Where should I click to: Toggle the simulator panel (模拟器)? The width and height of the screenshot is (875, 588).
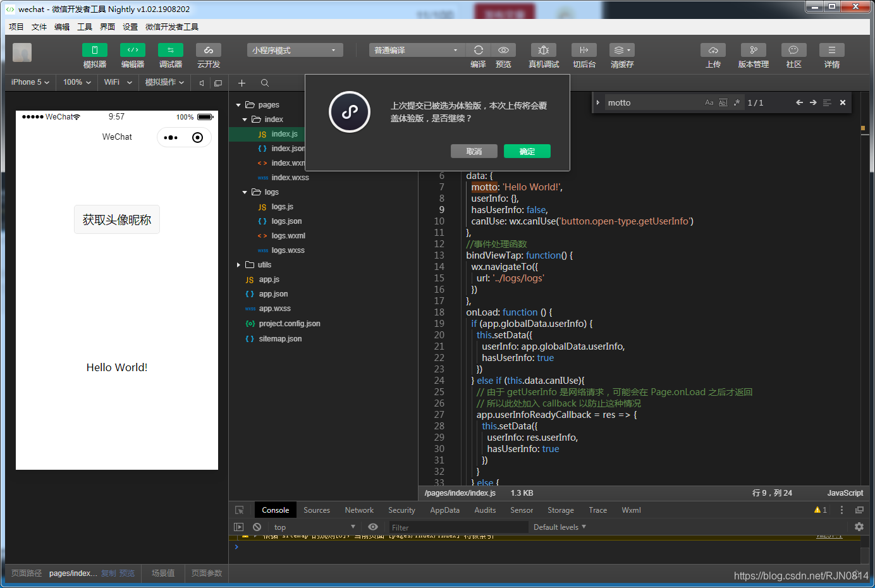94,50
